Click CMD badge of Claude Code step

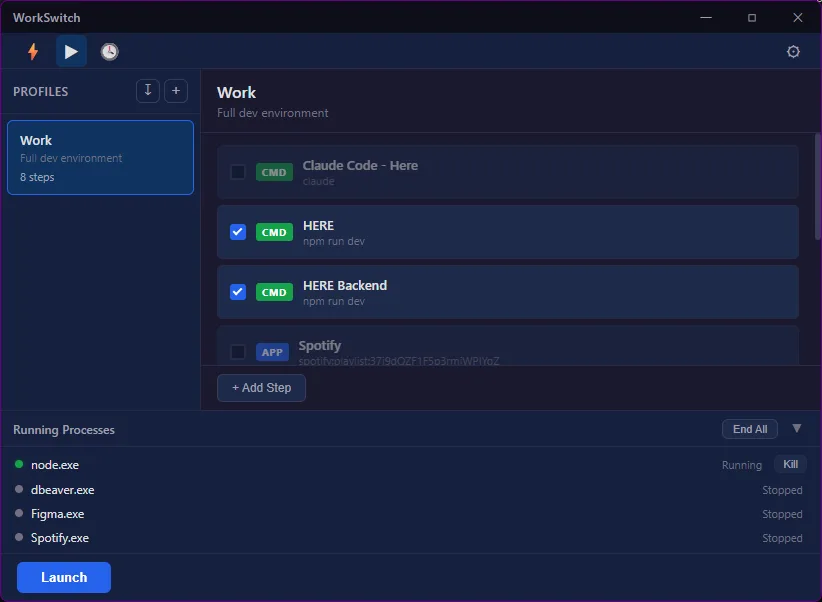[274, 172]
